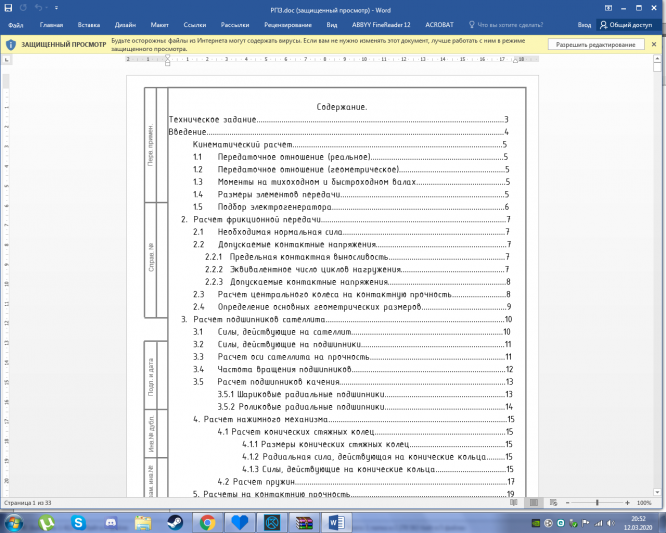Click the vertical scrollbar up arrow

pyautogui.click(x=658, y=58)
